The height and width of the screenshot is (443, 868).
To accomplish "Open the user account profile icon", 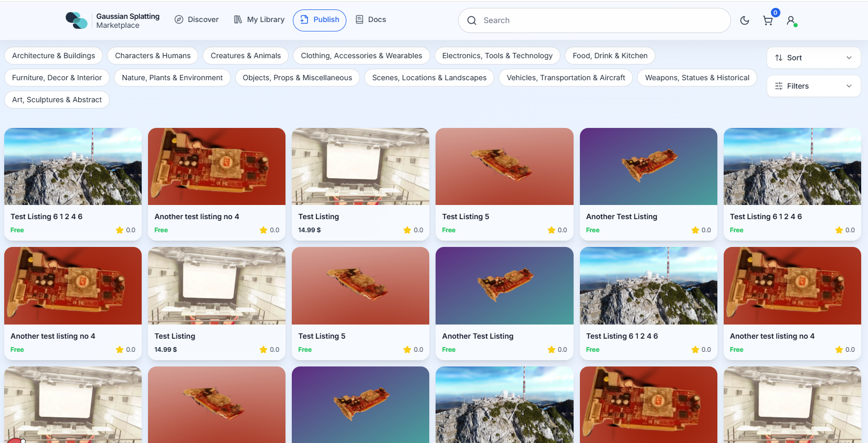I will pos(791,20).
